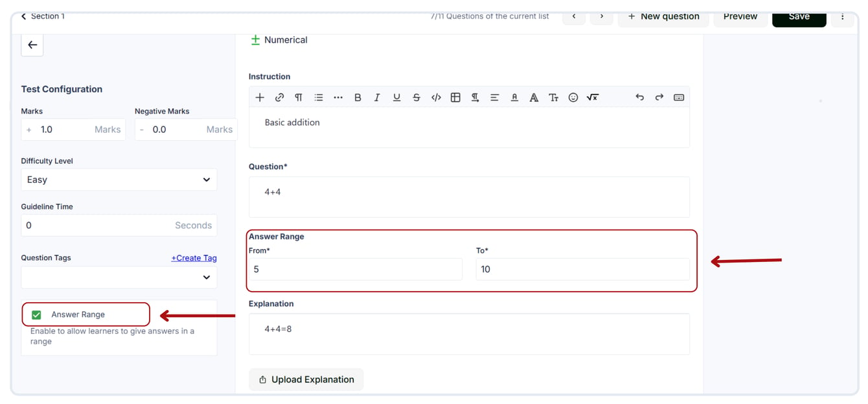868x404 pixels.
Task: Go back to Section 1
Action: (43, 16)
